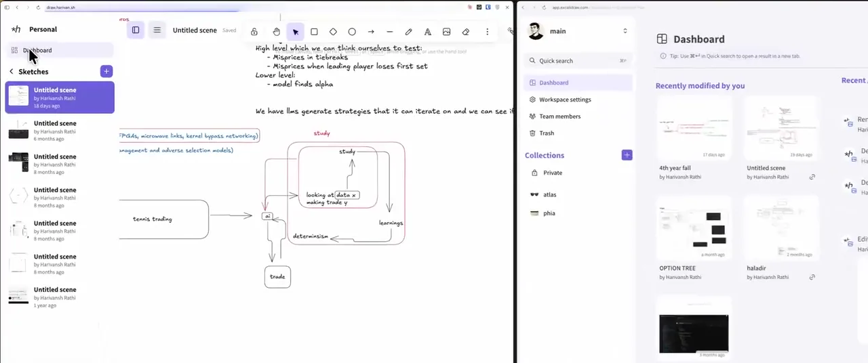The image size is (868, 363).
Task: Open Quick search field
Action: coord(578,60)
